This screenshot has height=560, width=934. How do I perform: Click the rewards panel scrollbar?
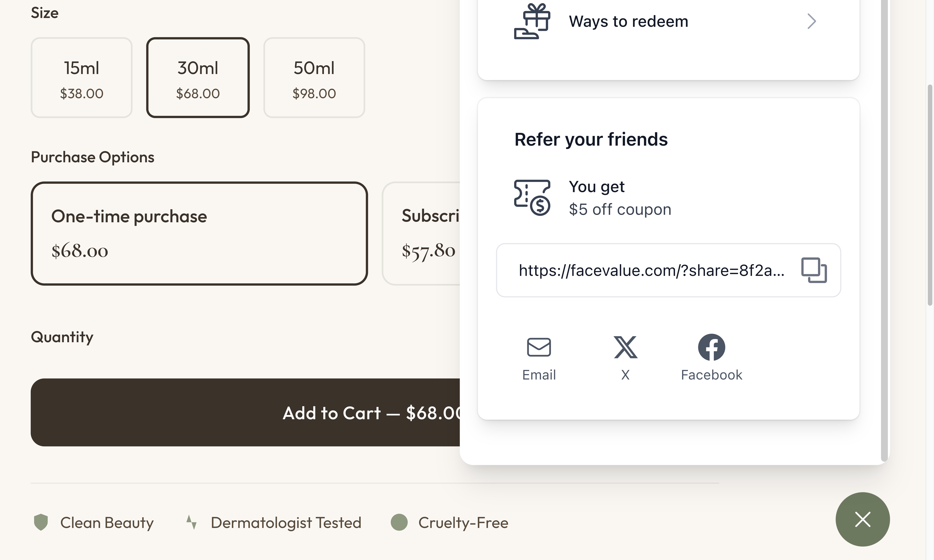[x=884, y=226]
